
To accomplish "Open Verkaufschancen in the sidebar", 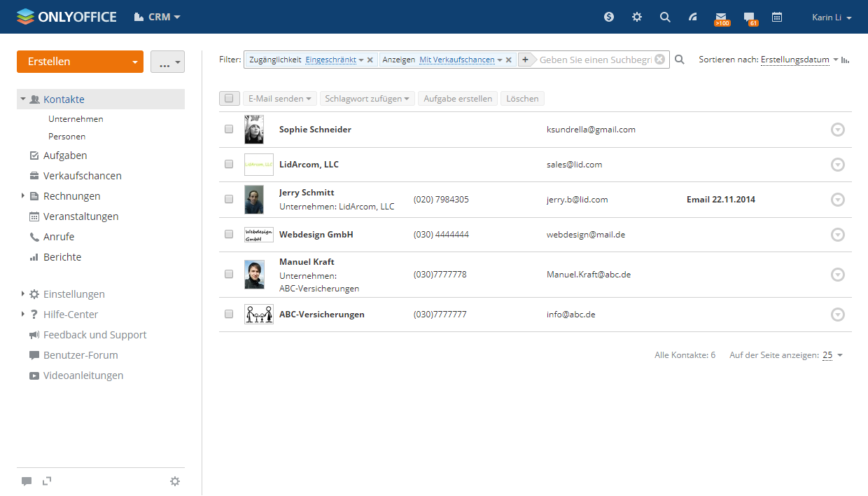I will point(83,176).
